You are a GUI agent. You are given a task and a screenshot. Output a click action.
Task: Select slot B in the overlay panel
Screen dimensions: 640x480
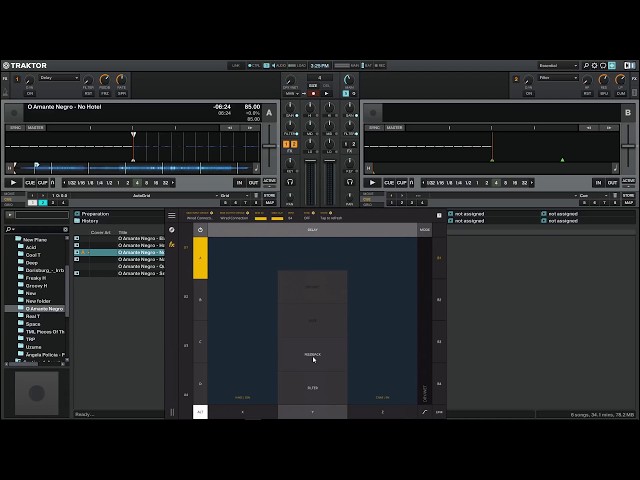200,300
